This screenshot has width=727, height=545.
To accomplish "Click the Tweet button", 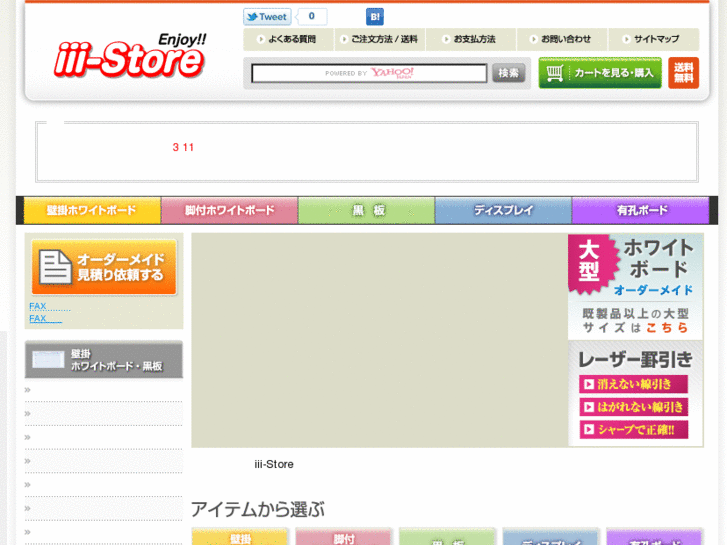I will [x=267, y=17].
